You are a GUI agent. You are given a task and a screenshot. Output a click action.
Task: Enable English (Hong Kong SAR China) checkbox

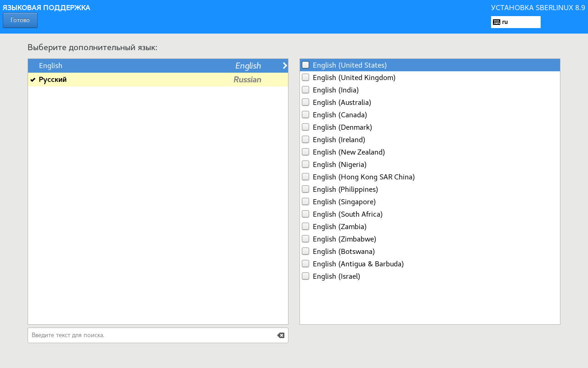click(305, 177)
